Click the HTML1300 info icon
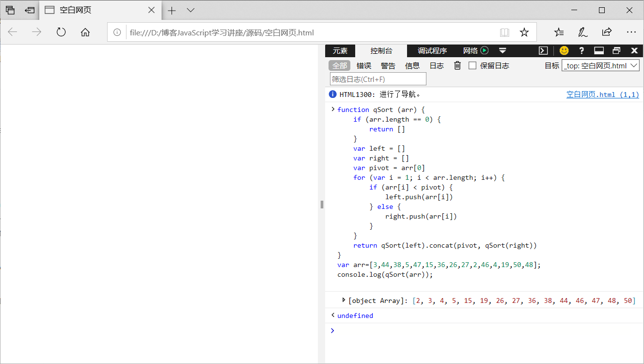The width and height of the screenshot is (644, 364). (x=333, y=95)
